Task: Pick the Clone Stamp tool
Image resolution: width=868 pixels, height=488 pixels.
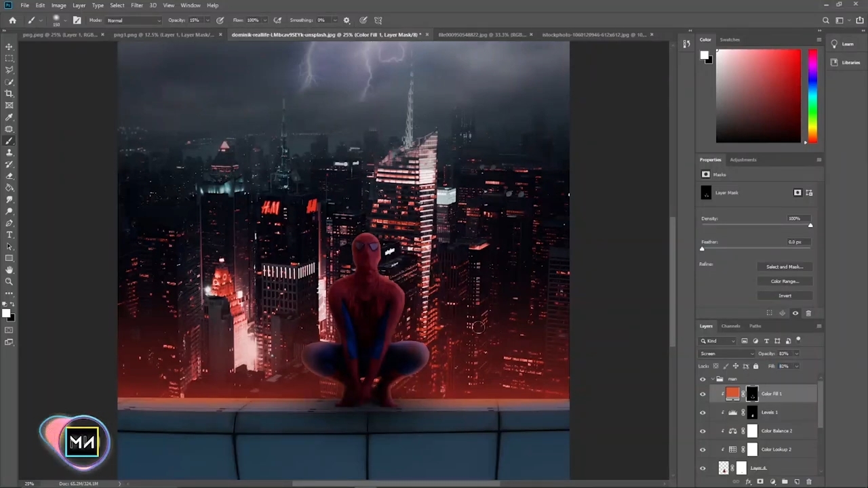Action: [9, 152]
